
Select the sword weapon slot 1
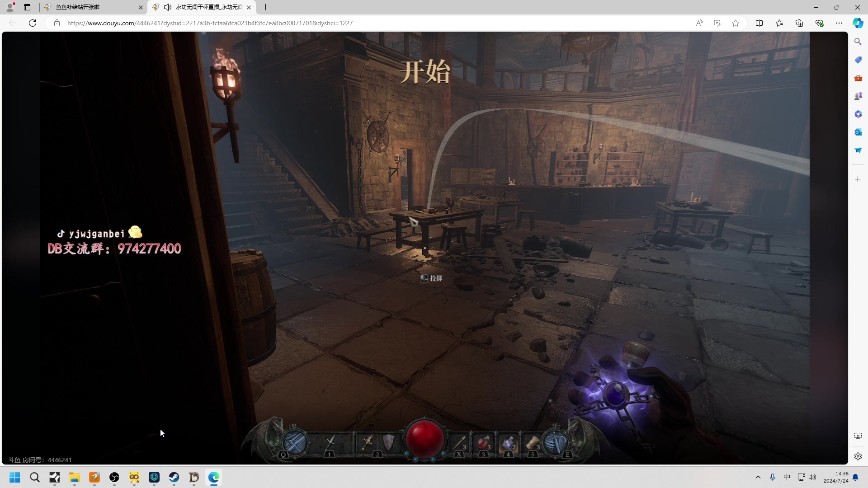(x=330, y=442)
